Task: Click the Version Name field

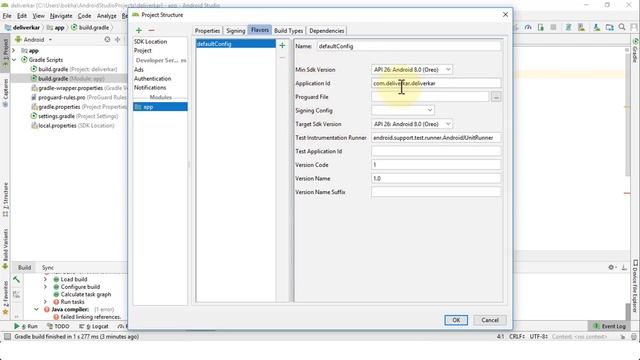Action: 436,178
